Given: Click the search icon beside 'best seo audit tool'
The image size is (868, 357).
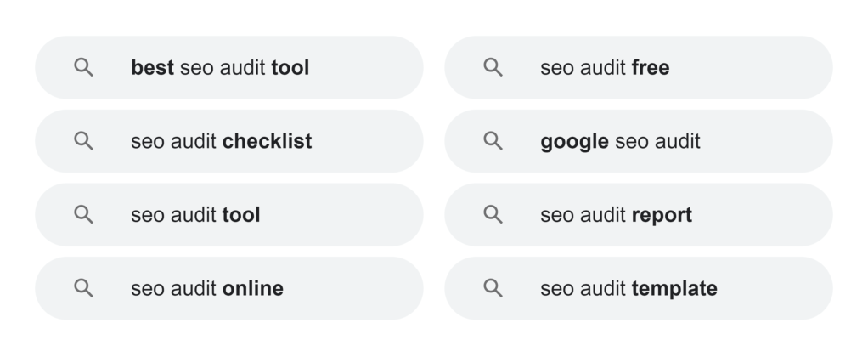Looking at the screenshot, I should tap(83, 67).
